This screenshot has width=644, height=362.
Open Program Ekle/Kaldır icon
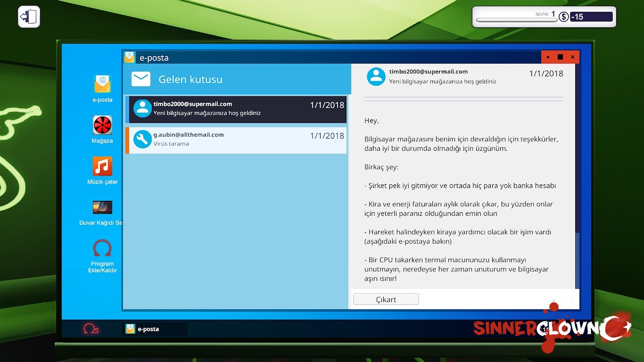click(102, 248)
